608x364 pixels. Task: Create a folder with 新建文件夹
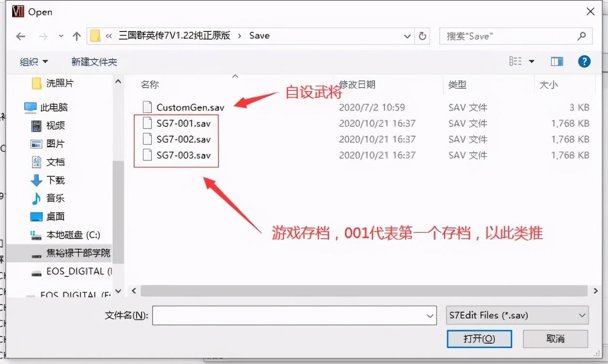point(94,61)
